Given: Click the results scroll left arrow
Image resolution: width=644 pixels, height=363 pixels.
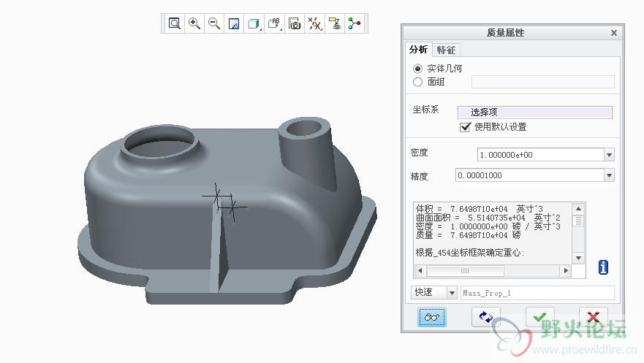Looking at the screenshot, I should 420,271.
